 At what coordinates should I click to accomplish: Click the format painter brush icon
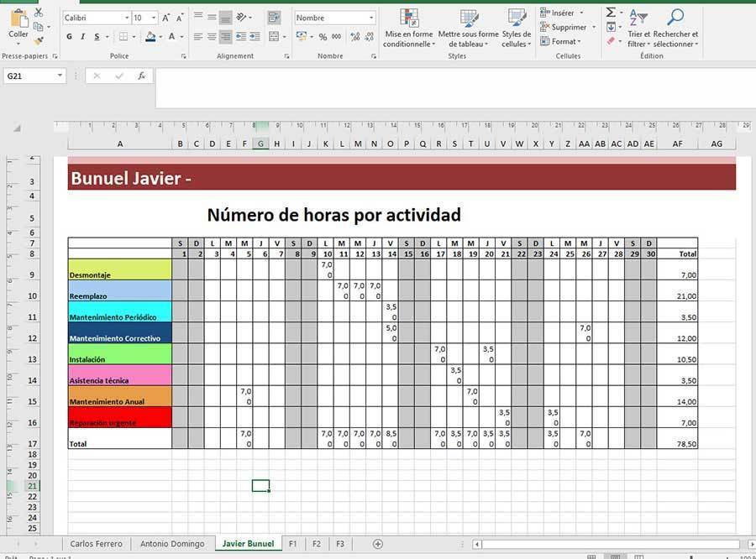39,41
